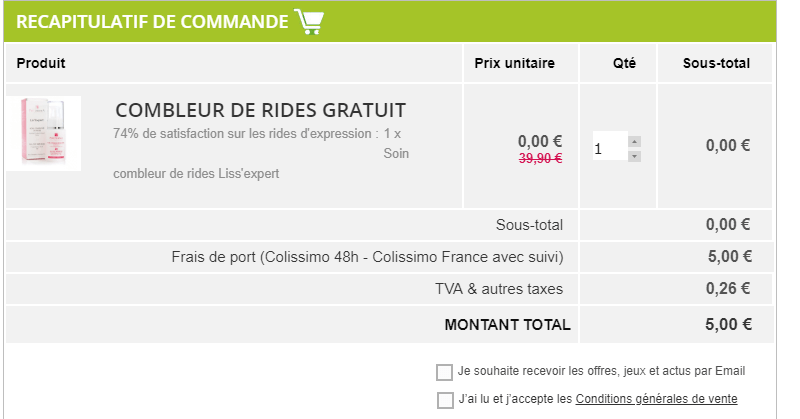This screenshot has width=800, height=419.
Task: Click the Liss'expert product description text
Action: click(196, 173)
